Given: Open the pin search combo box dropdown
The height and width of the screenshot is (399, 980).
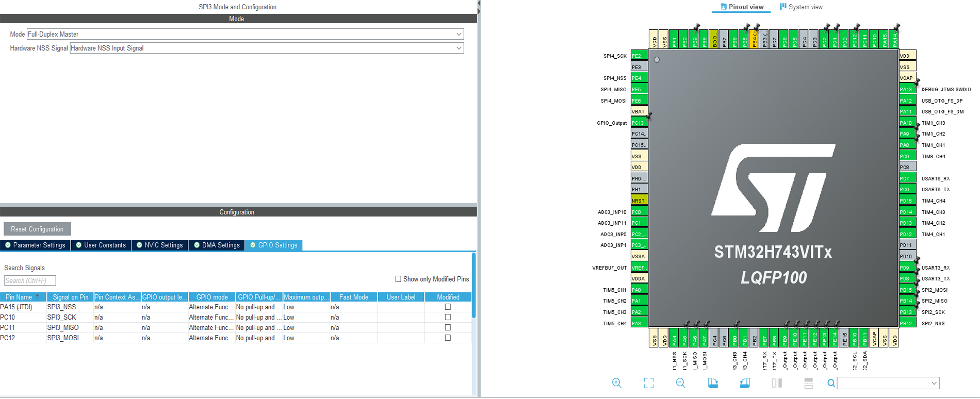Looking at the screenshot, I should pos(934,383).
